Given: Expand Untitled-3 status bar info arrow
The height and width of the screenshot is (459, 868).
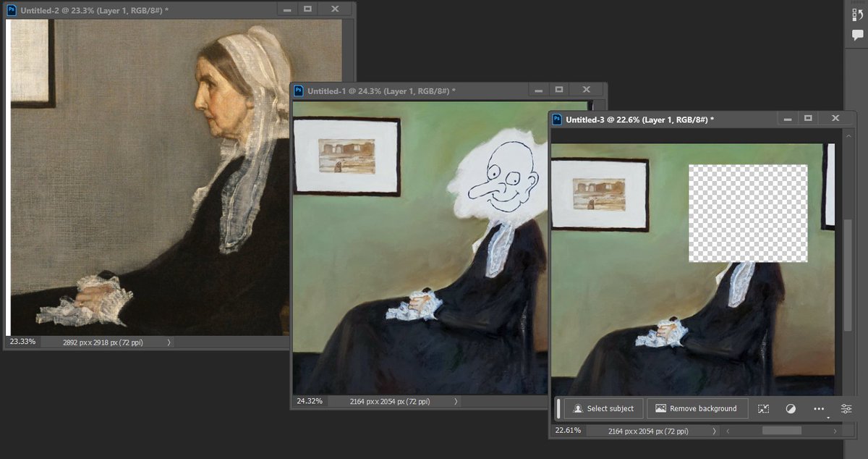Looking at the screenshot, I should pyautogui.click(x=714, y=431).
